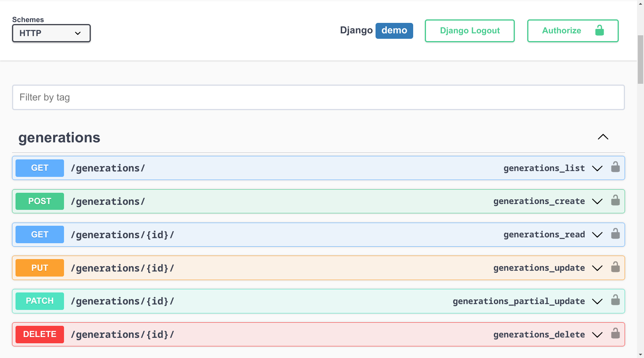This screenshot has height=358, width=644.
Task: Click the Django Logout button
Action: click(469, 31)
